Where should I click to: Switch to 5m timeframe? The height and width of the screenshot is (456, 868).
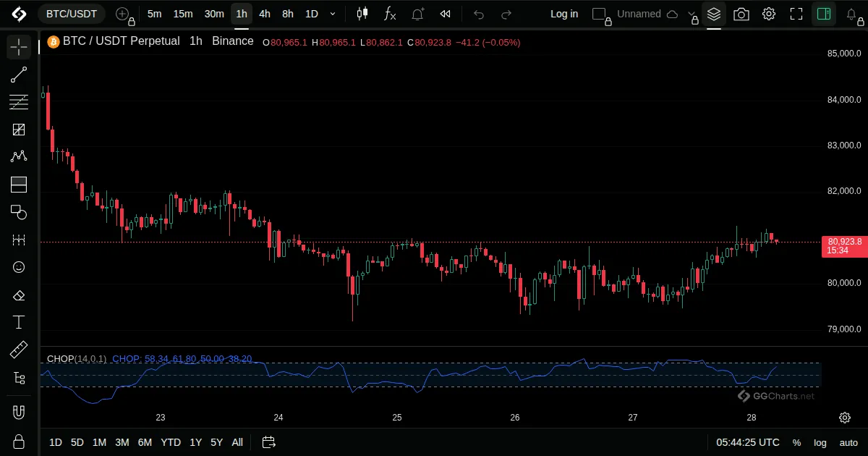coord(154,14)
